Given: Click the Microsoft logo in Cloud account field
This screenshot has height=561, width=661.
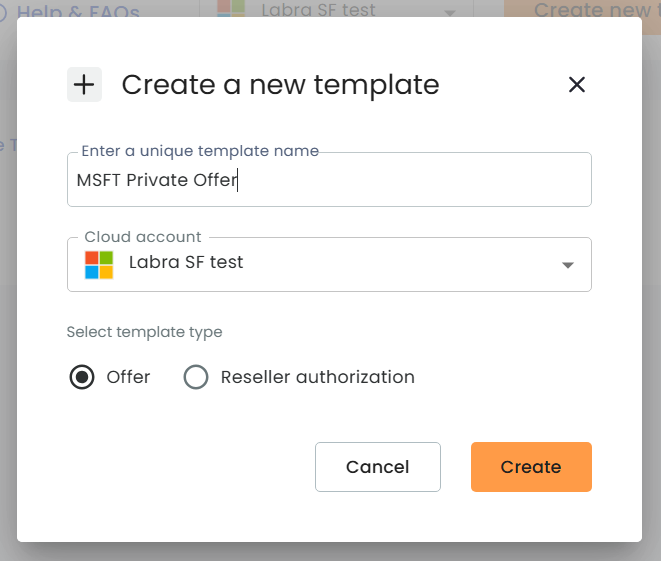Looking at the screenshot, I should [x=99, y=265].
